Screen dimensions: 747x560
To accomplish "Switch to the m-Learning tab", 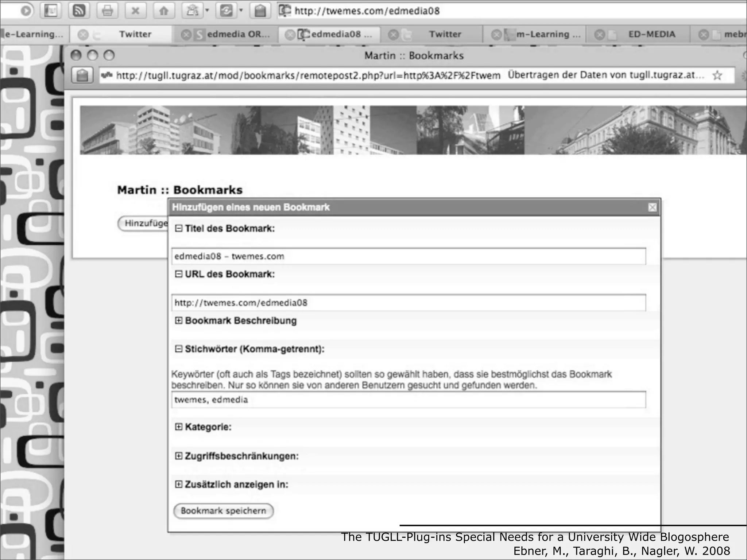I will coord(547,34).
